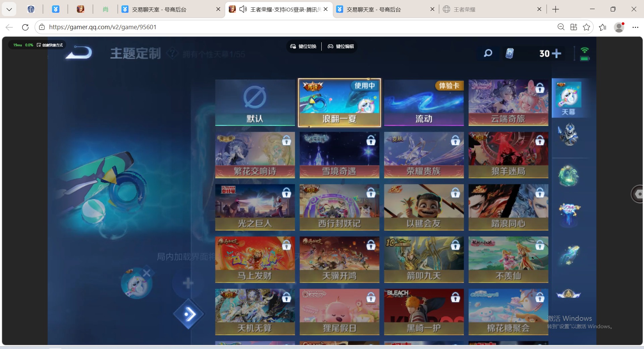Image resolution: width=644 pixels, height=349 pixels.
Task: Select locked 以毽会友 theme card
Action: [424, 207]
